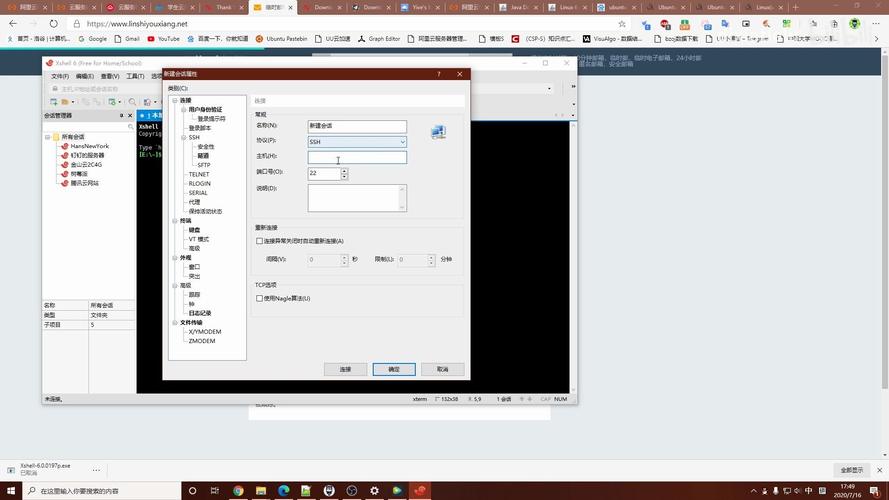Click the description (说明) text area
889x500 pixels.
click(357, 198)
